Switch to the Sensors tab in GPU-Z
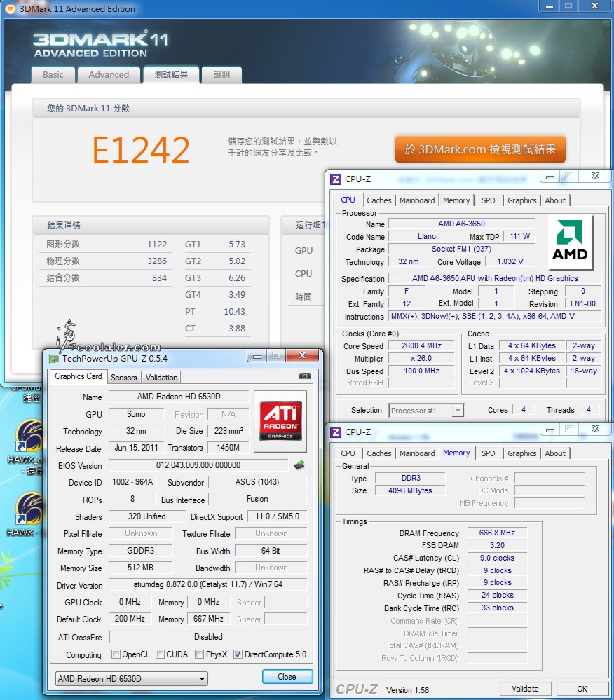The height and width of the screenshot is (700, 614). tap(123, 378)
